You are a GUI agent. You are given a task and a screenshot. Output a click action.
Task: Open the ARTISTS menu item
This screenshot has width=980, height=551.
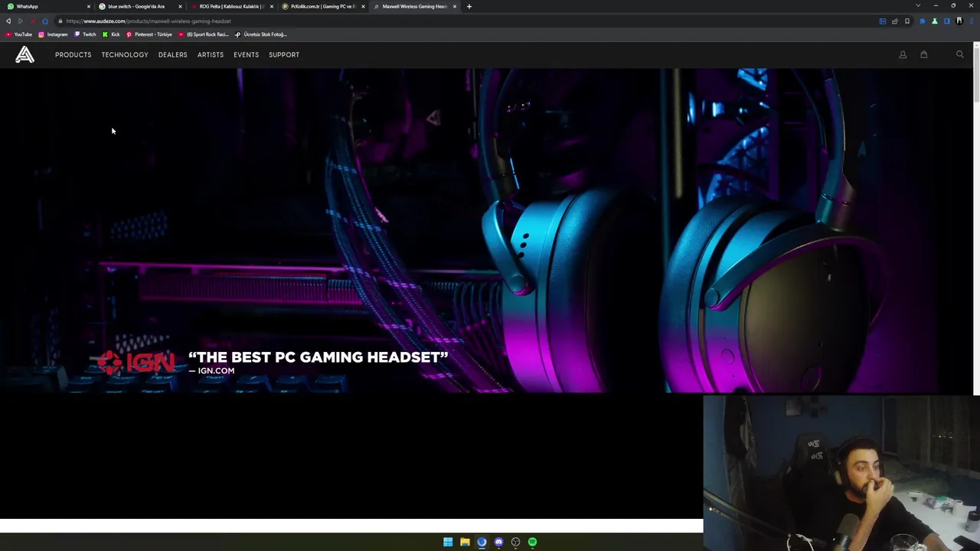pyautogui.click(x=211, y=54)
